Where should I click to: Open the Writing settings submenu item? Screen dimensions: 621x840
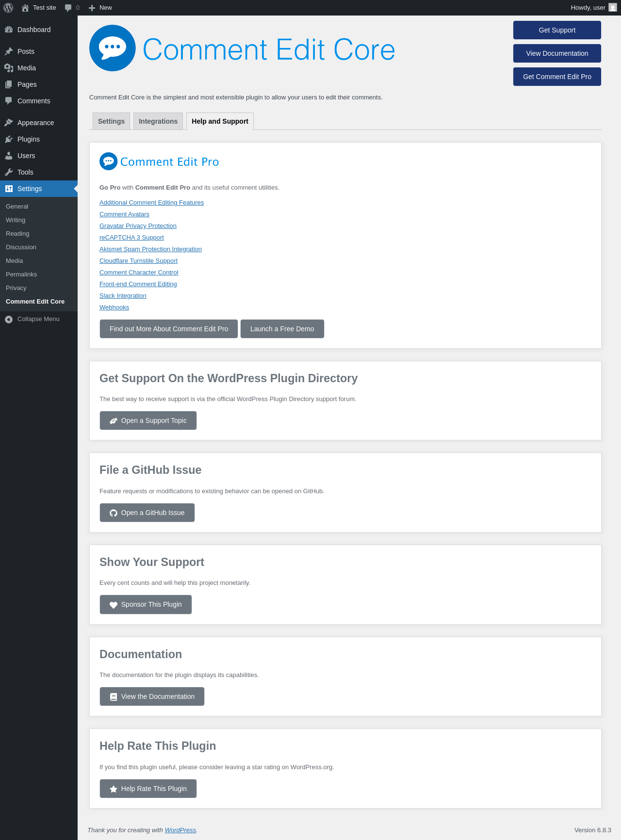[x=39, y=220]
